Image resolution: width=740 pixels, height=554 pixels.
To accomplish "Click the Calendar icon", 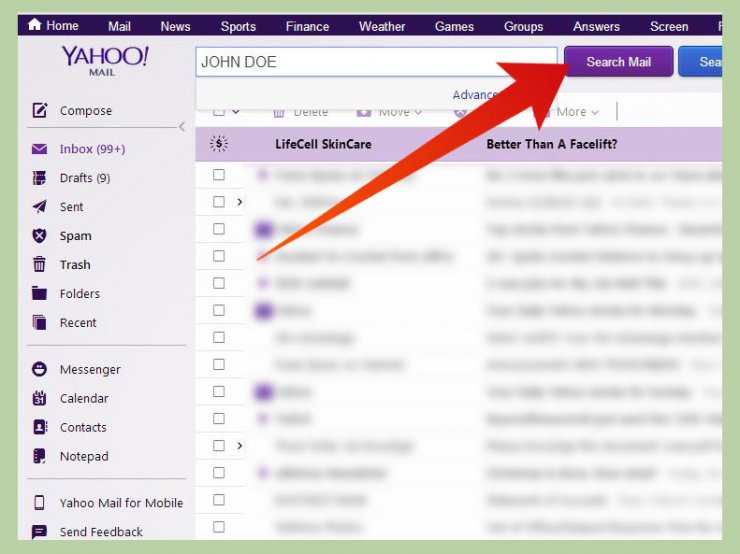I will (39, 398).
